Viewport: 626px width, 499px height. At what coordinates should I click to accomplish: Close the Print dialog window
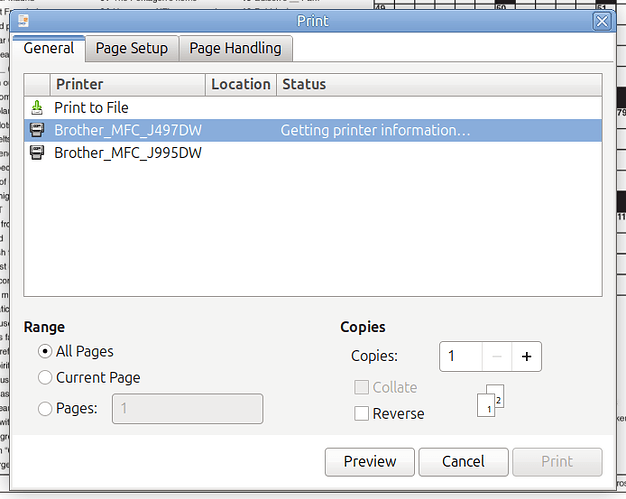(x=601, y=20)
